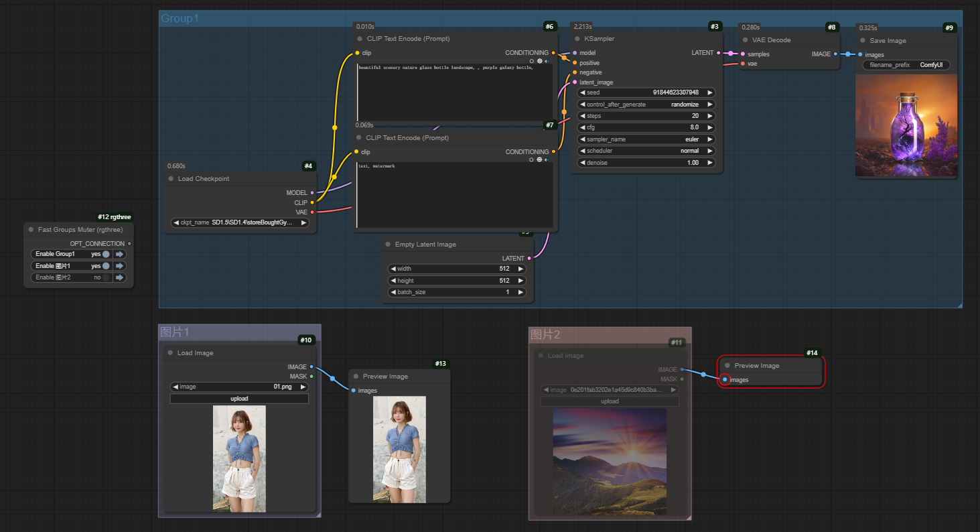Image resolution: width=980 pixels, height=532 pixels.
Task: Click the left arrow to decrease steps
Action: point(582,116)
